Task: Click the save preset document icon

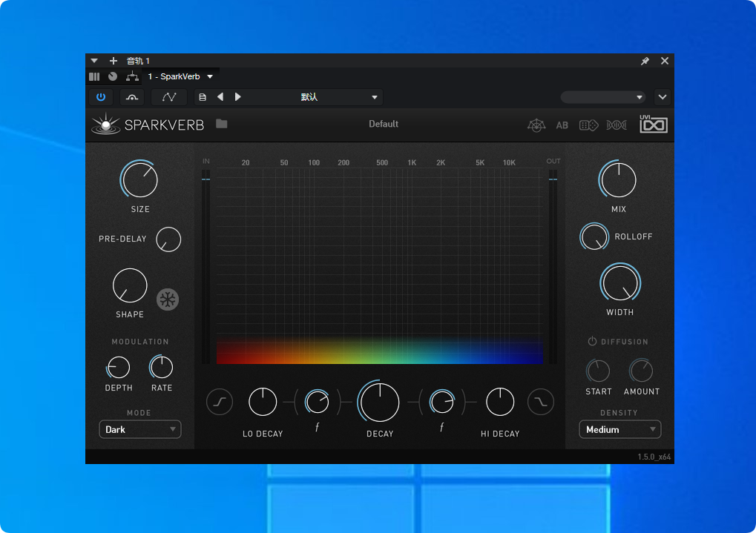Action: tap(203, 97)
